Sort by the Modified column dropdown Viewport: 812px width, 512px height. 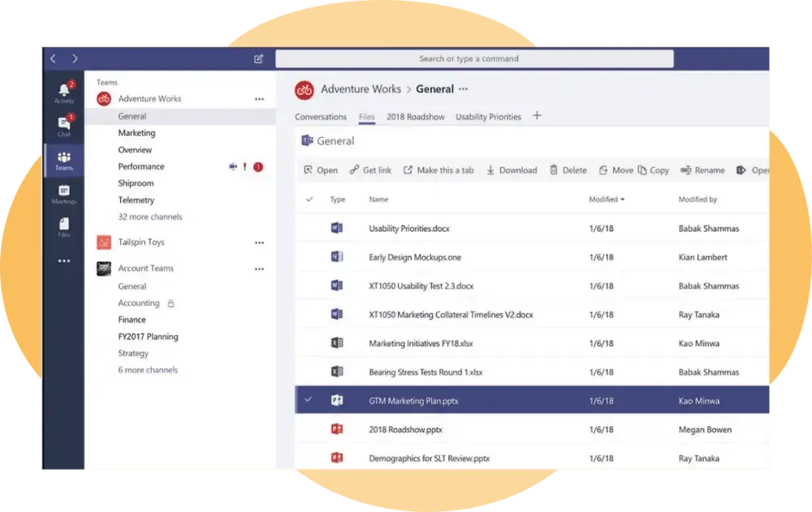click(607, 199)
